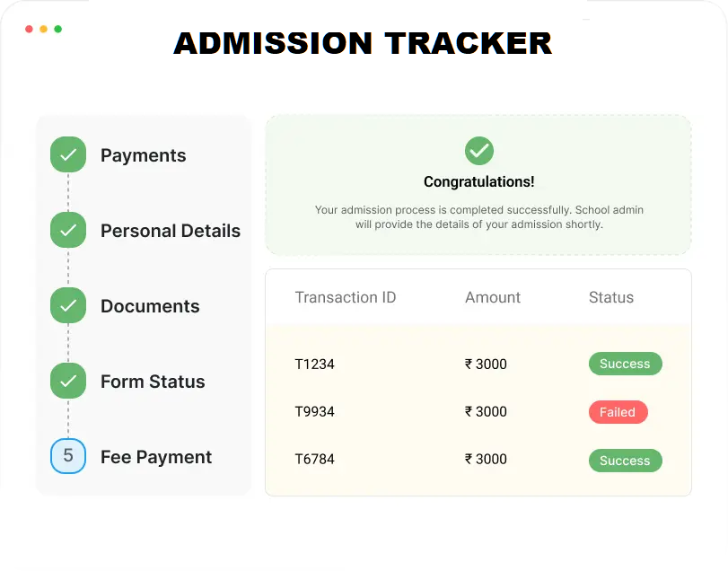The height and width of the screenshot is (571, 728).
Task: Select the Documents step label
Action: point(150,306)
